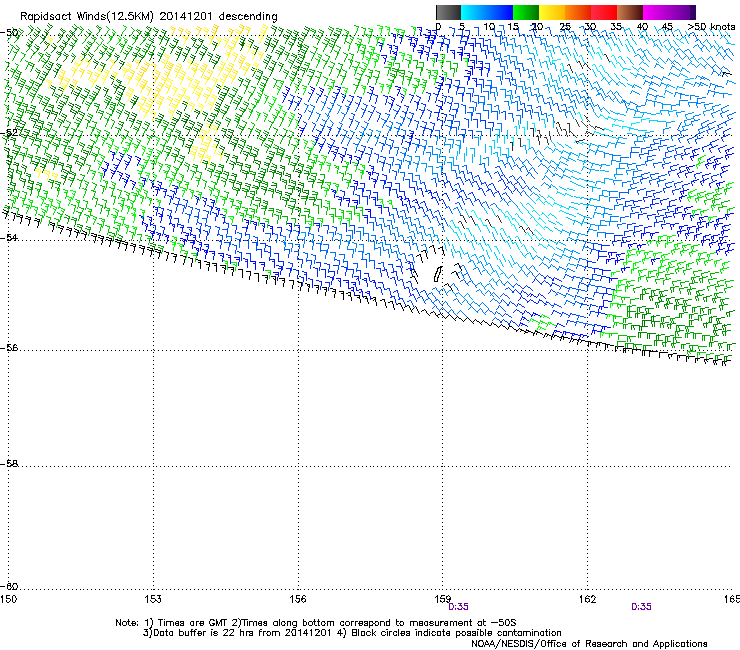Click the '40' legend scale label
The width and height of the screenshot is (740, 650).
(642, 27)
